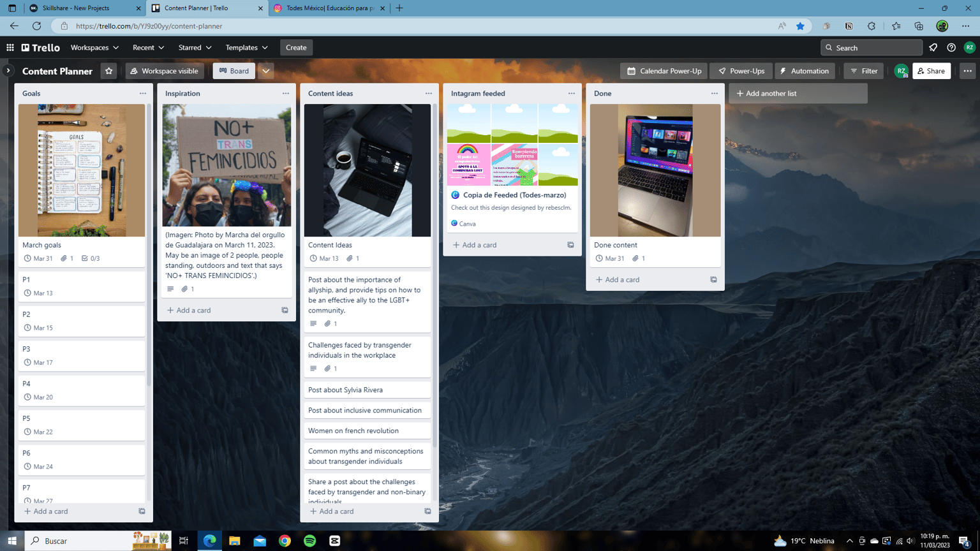
Task: Open Windows Start menu
Action: tap(12, 541)
